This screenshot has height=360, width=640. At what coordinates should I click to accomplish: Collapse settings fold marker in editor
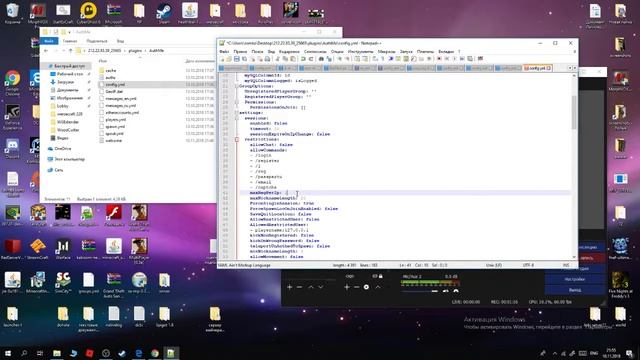coord(237,113)
